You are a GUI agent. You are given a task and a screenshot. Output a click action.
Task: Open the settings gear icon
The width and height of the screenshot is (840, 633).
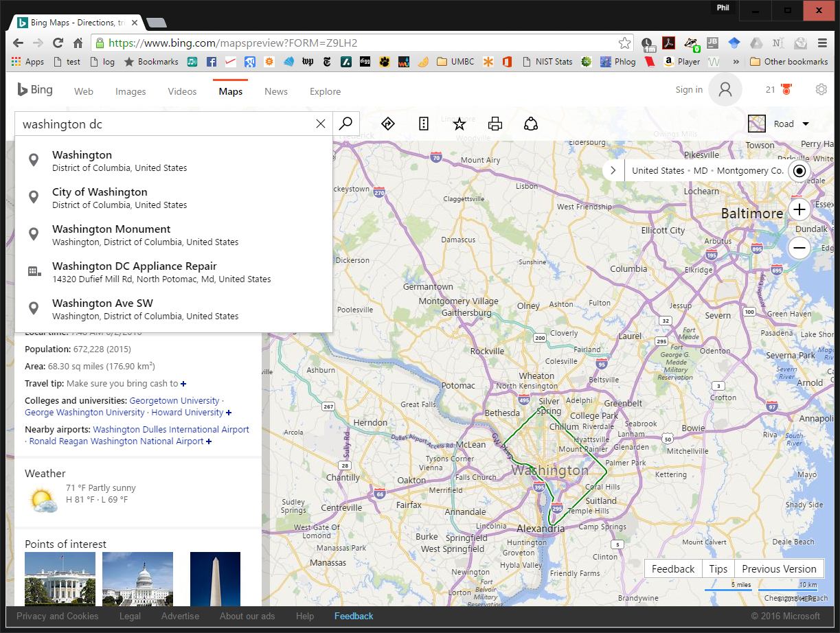pos(821,90)
